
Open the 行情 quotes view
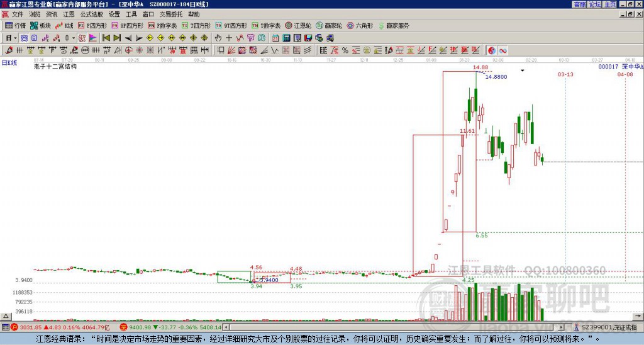pyautogui.click(x=15, y=25)
